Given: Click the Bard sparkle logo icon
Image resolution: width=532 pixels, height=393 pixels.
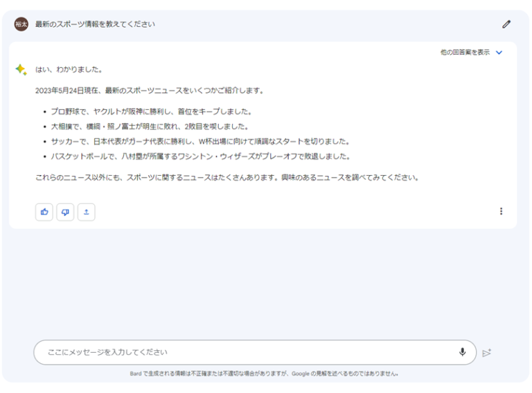Looking at the screenshot, I should pos(21,69).
